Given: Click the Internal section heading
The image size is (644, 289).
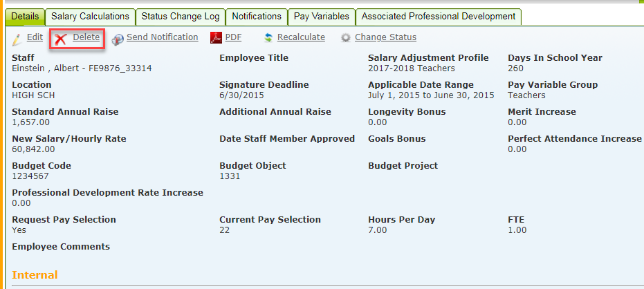Looking at the screenshot, I should click(35, 274).
